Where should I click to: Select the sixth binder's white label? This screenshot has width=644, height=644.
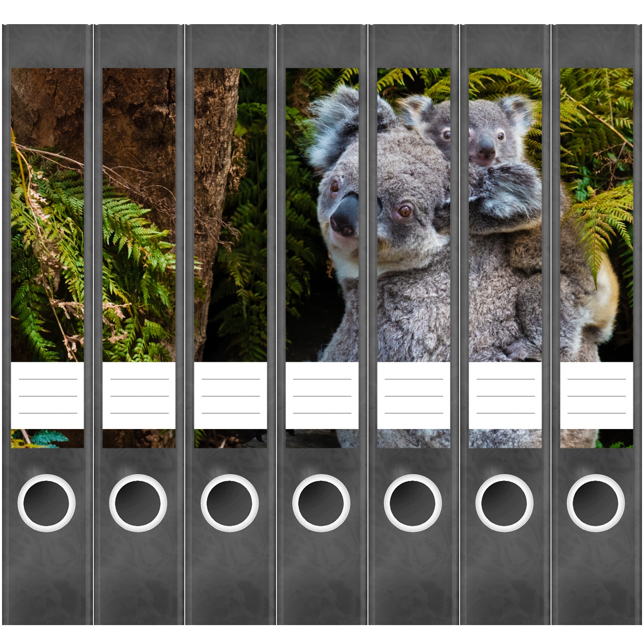point(505,396)
